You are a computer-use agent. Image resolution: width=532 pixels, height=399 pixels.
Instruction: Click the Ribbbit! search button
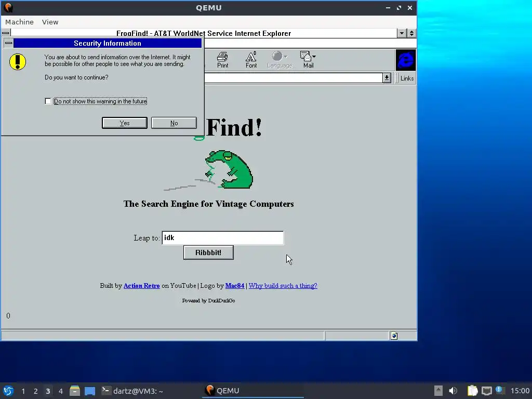tap(208, 252)
